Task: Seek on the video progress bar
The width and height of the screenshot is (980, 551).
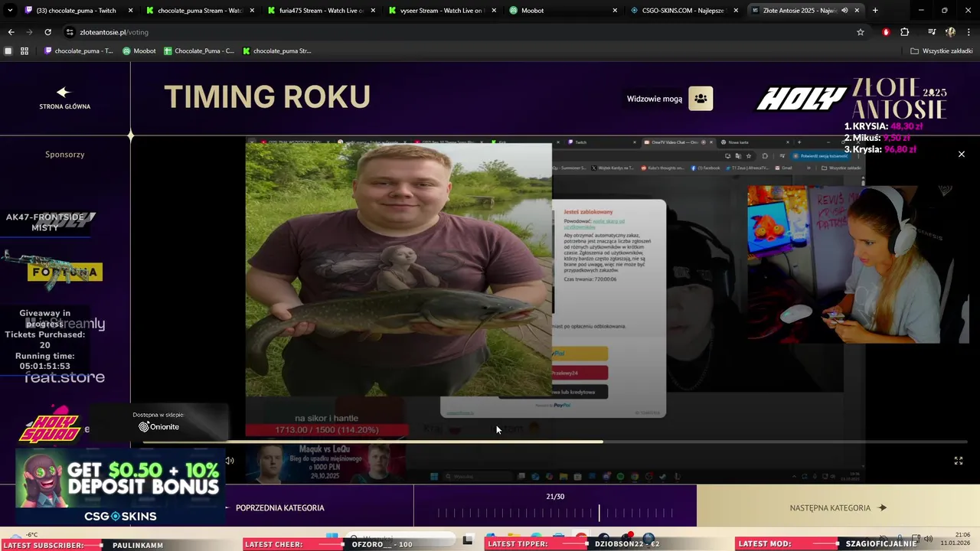Action: pyautogui.click(x=555, y=442)
